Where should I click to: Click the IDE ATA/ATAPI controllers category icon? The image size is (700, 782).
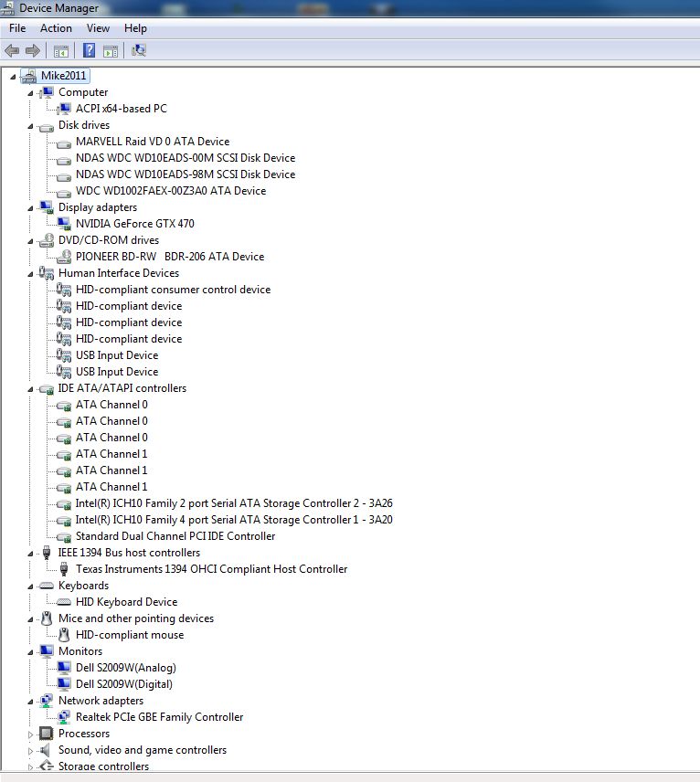[x=47, y=389]
